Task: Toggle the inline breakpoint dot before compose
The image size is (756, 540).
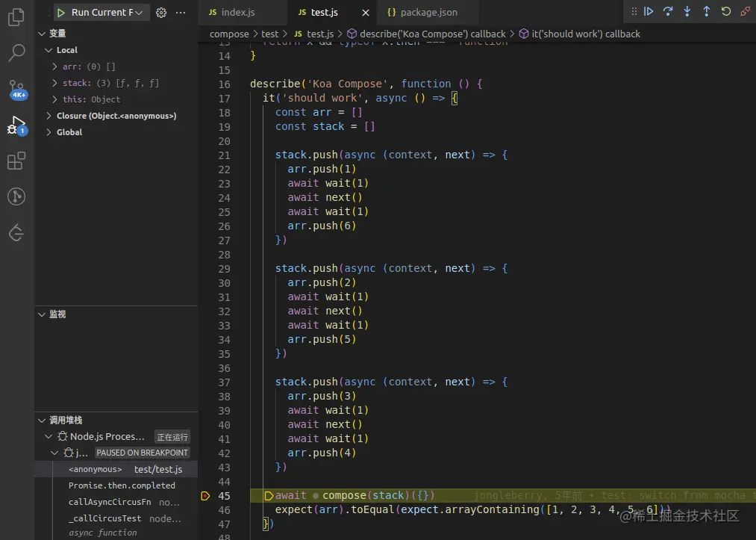Action: 316,496
